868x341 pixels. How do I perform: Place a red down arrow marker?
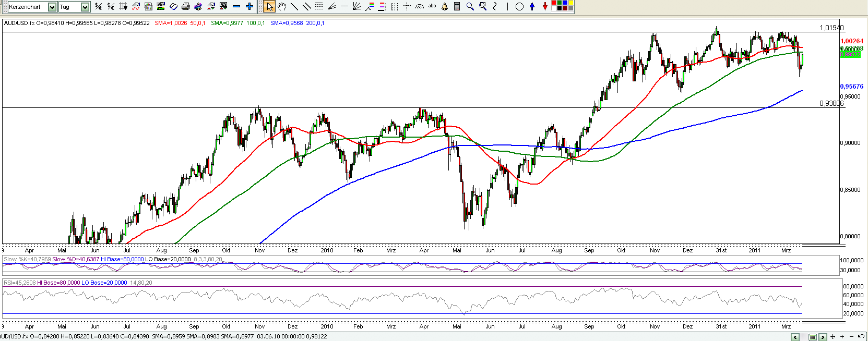click(x=545, y=6)
